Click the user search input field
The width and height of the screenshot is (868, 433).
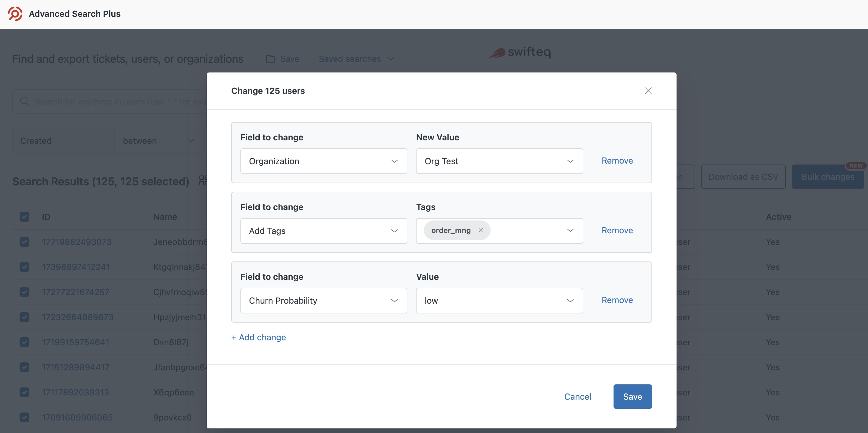(118, 102)
